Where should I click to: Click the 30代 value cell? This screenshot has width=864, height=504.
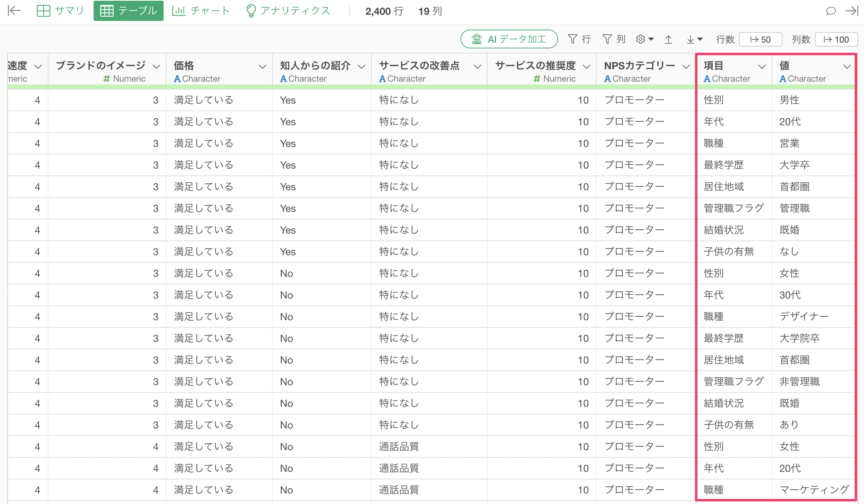pos(813,295)
